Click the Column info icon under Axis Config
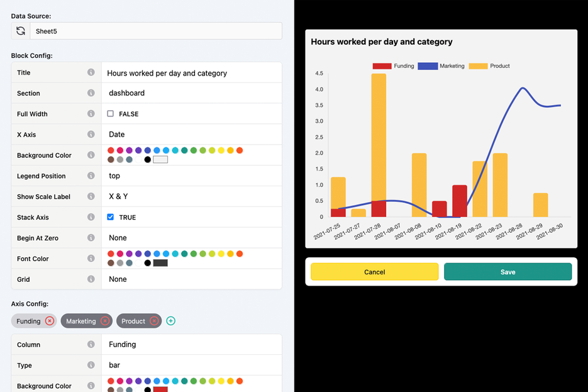The height and width of the screenshot is (392, 588). pos(92,344)
